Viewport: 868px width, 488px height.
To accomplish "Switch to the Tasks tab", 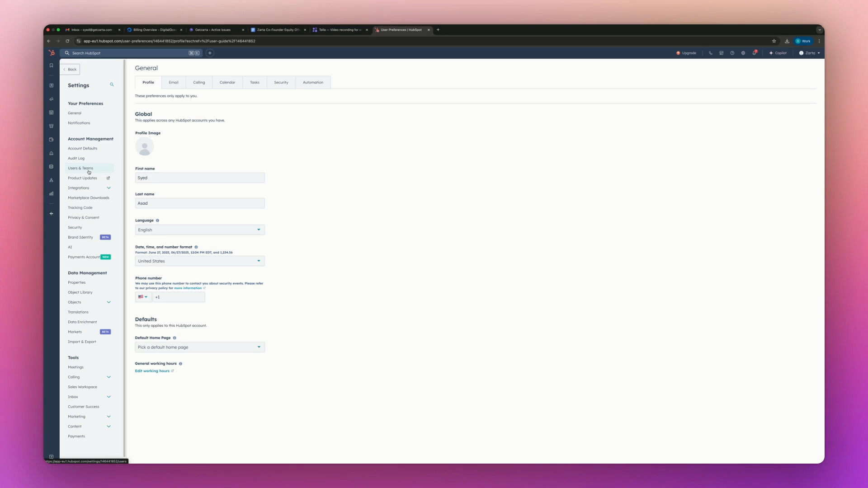I will (255, 82).
